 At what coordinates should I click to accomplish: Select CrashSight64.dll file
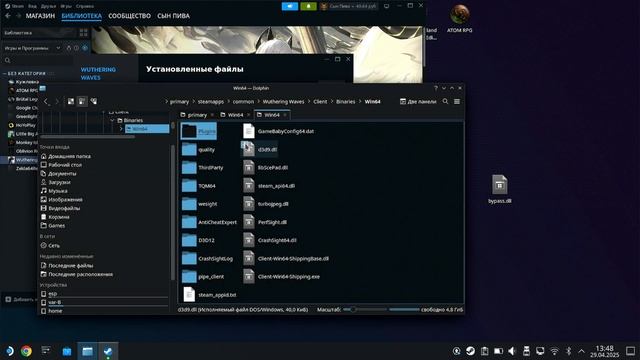coord(270,240)
